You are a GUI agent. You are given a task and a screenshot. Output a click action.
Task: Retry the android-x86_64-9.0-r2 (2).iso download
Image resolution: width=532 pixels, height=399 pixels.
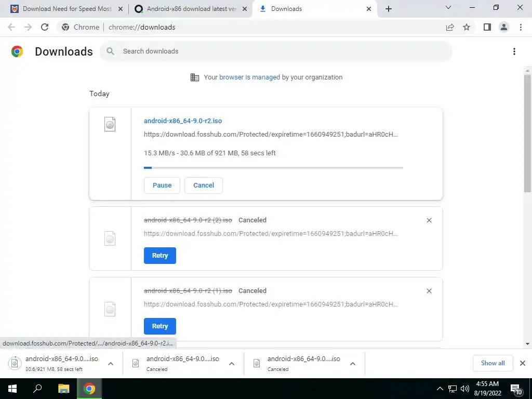[x=160, y=256]
